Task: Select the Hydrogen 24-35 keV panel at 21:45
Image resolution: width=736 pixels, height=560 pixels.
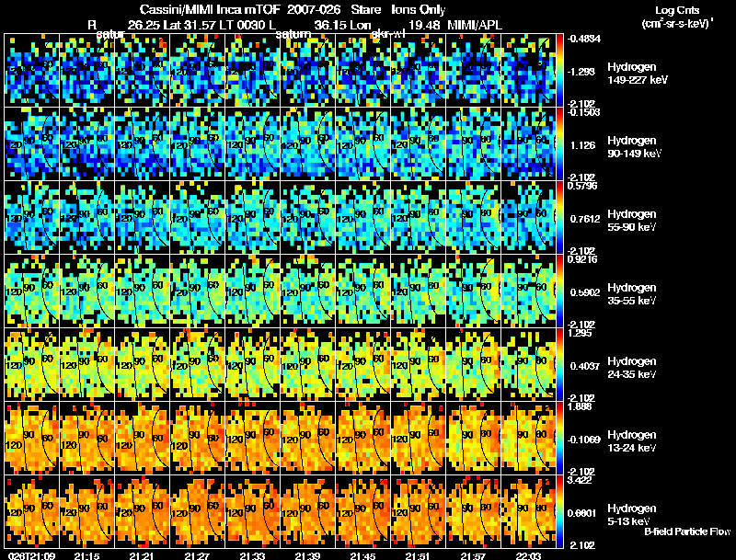Action: (363, 365)
